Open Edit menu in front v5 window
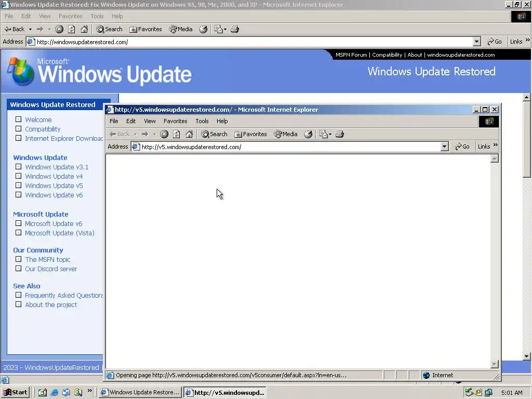 (131, 121)
